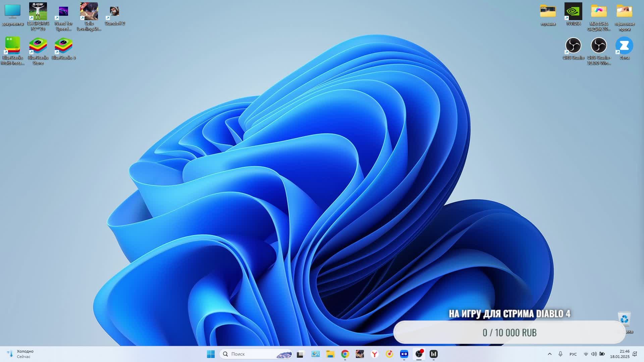
Task: Switch input language via РУС indicator
Action: (573, 354)
